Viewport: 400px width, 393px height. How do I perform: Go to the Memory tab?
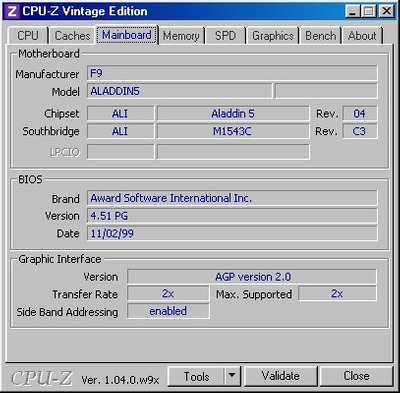click(x=181, y=36)
